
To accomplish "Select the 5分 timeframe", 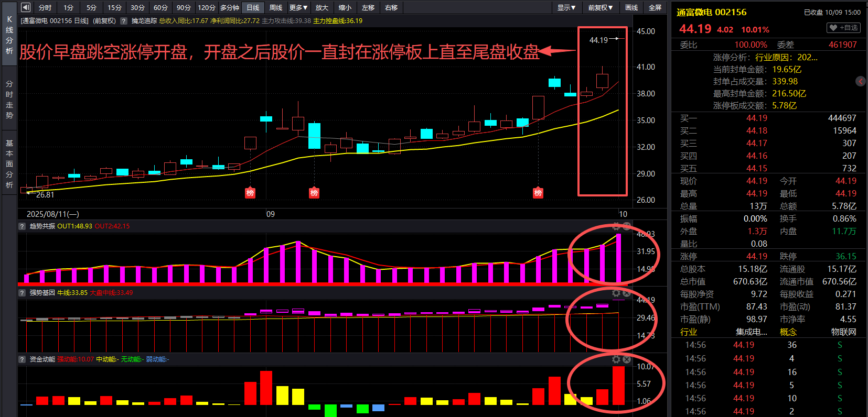I will pos(91,7).
